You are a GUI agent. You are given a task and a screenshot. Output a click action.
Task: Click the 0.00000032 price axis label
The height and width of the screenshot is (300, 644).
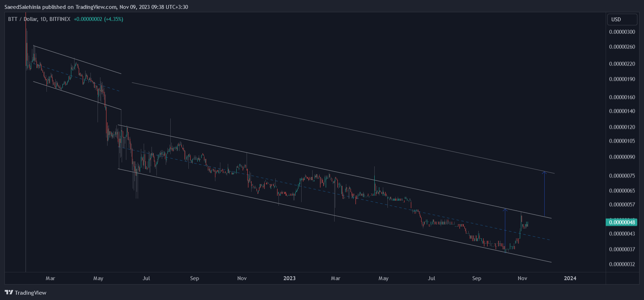click(x=622, y=264)
